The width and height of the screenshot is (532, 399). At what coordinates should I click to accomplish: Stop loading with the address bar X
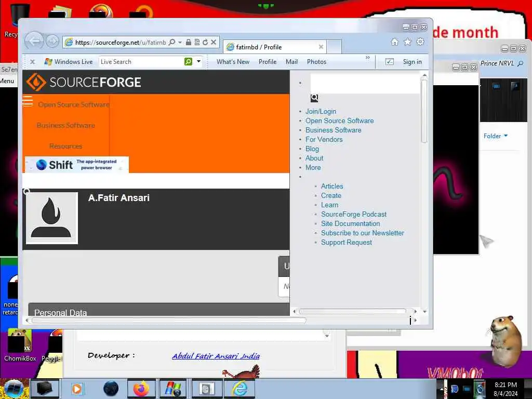click(214, 42)
